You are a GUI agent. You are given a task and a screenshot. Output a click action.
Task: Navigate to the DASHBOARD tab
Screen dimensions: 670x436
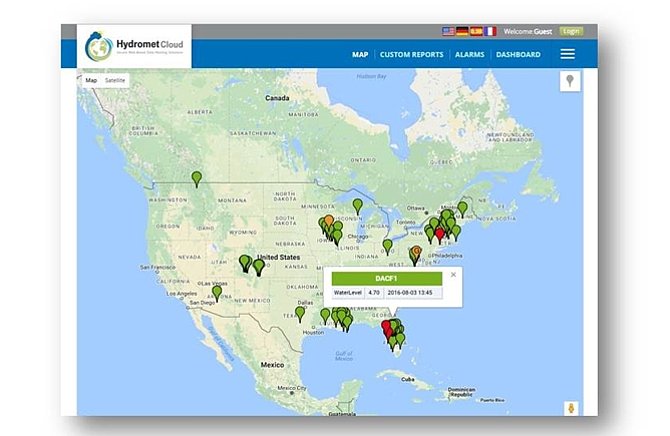point(518,54)
